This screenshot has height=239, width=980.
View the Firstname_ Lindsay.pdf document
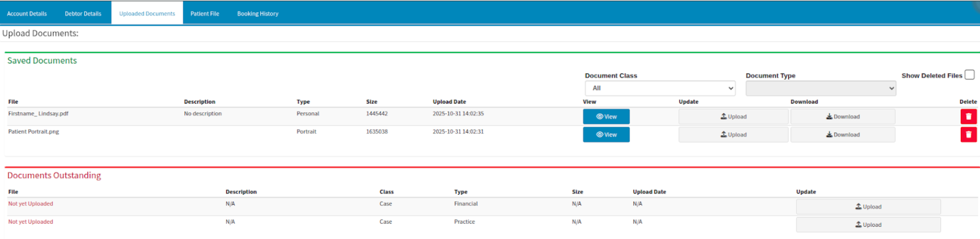click(606, 116)
